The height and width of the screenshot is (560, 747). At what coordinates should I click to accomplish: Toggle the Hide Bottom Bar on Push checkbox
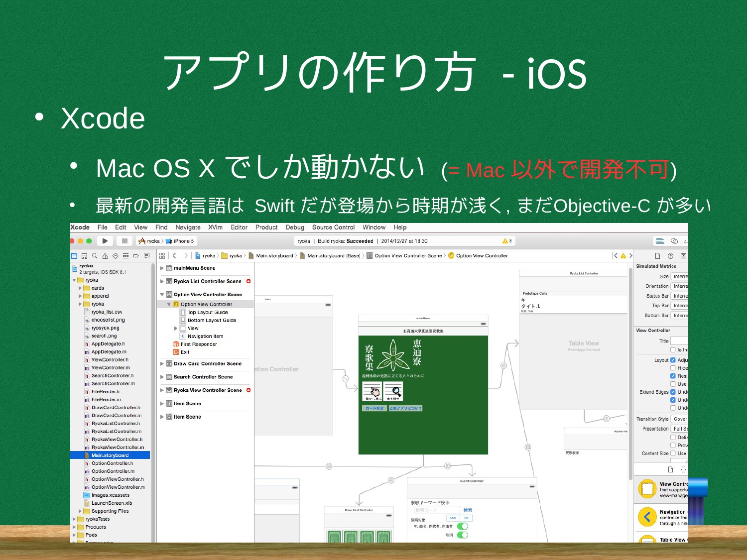(673, 368)
